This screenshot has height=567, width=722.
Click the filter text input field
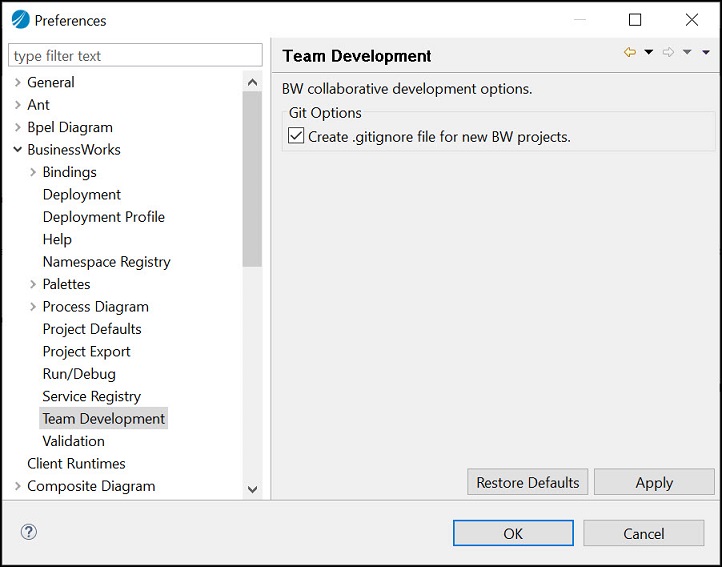click(x=135, y=56)
